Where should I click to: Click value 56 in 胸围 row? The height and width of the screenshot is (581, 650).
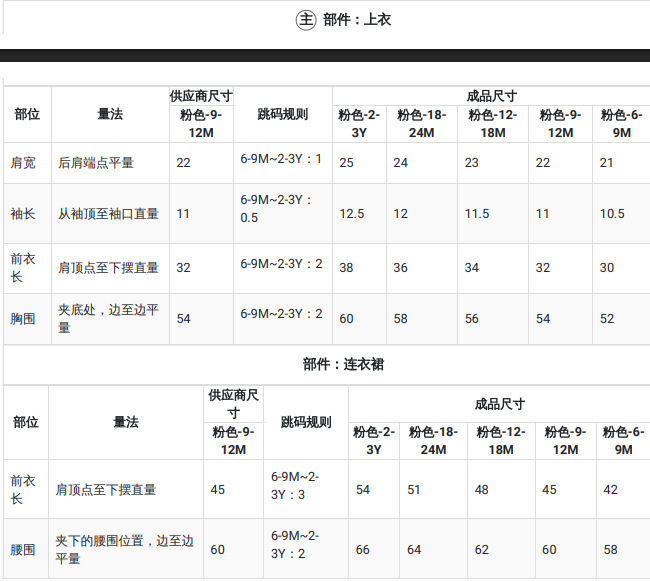pyautogui.click(x=471, y=319)
